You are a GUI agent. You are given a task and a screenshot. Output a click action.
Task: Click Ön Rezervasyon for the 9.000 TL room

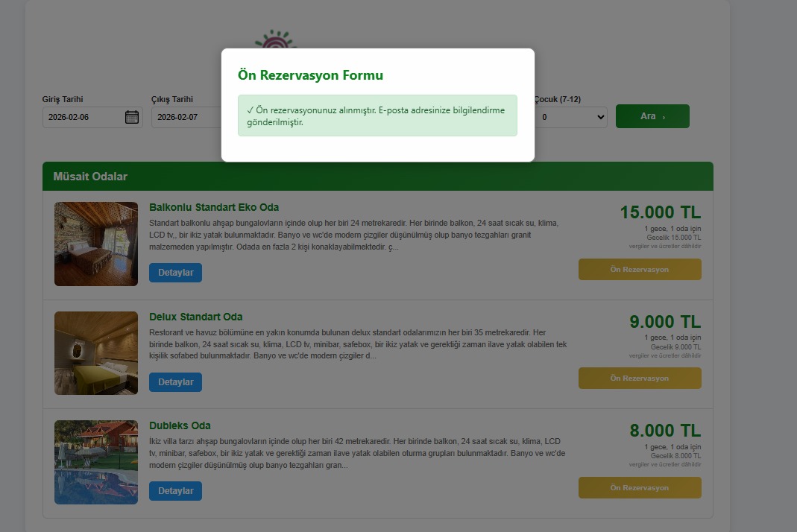click(x=640, y=379)
